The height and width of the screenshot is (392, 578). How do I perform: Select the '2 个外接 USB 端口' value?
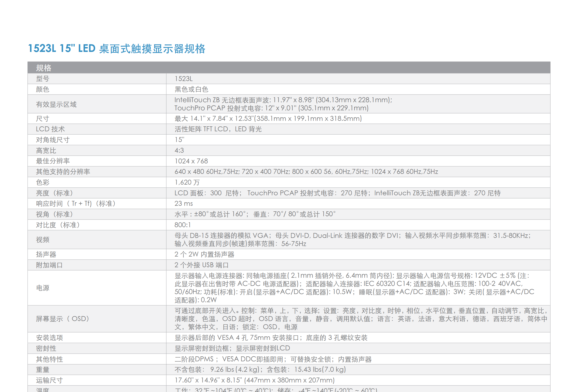tap(202, 265)
